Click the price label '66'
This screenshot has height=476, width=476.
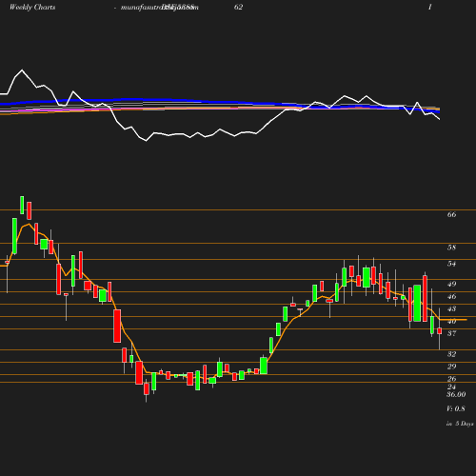pyautogui.click(x=451, y=214)
